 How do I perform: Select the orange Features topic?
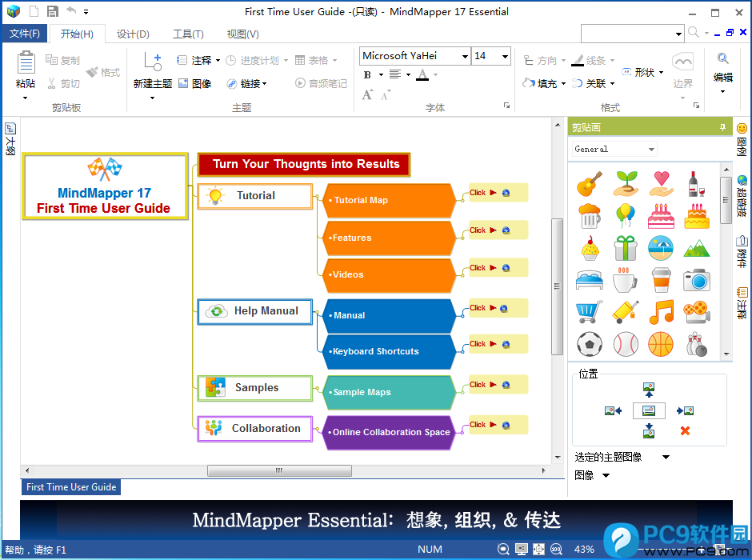[388, 238]
